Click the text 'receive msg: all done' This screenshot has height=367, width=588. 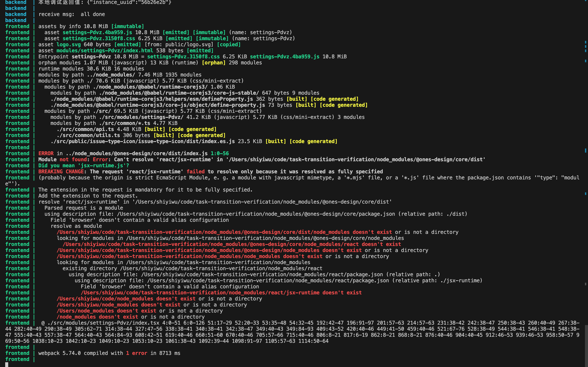72,14
